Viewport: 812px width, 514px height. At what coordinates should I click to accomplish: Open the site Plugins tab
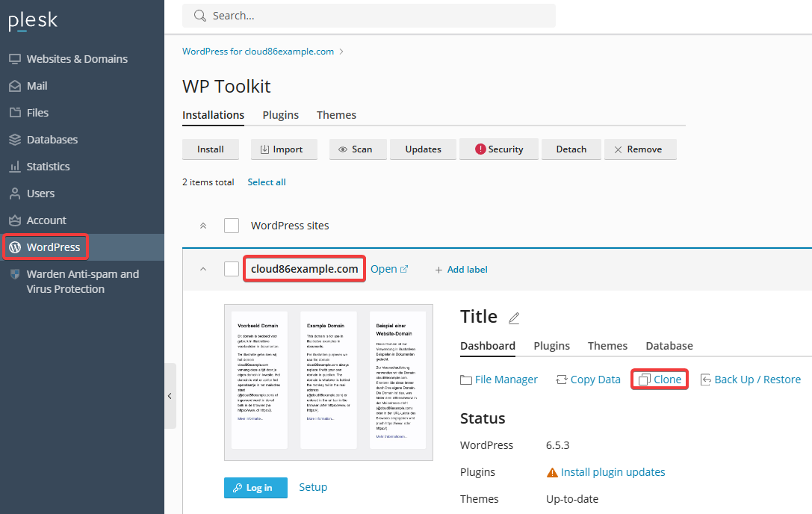(x=551, y=346)
